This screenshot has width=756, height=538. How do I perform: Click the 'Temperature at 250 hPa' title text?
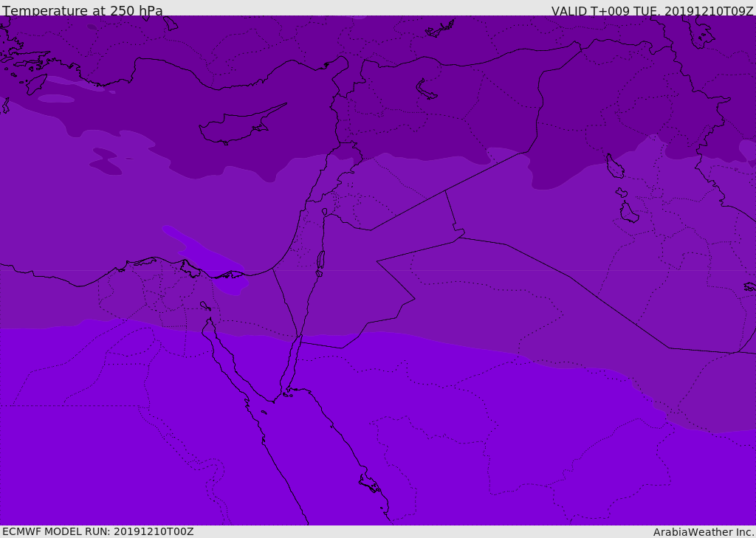click(x=83, y=10)
